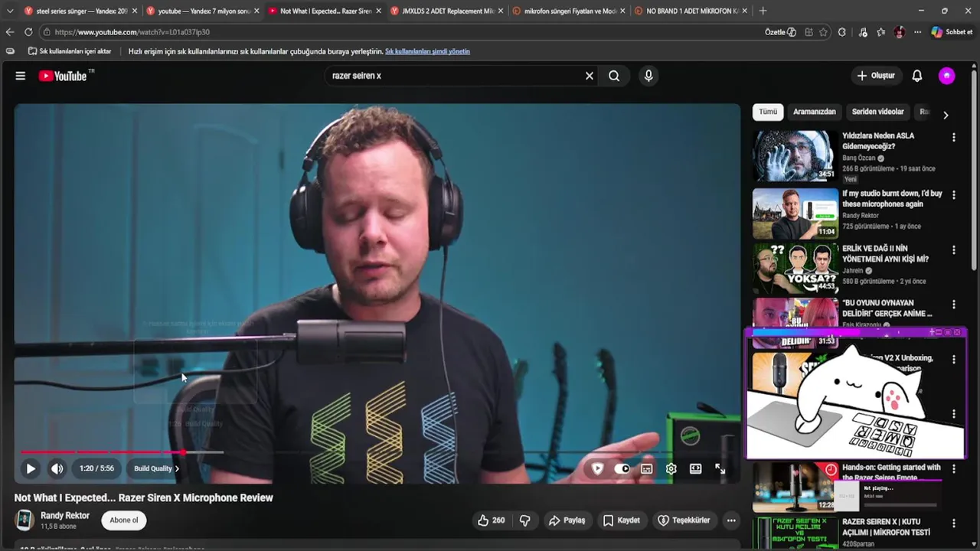Open the favorites list icon
The image size is (980, 551).
881,32
